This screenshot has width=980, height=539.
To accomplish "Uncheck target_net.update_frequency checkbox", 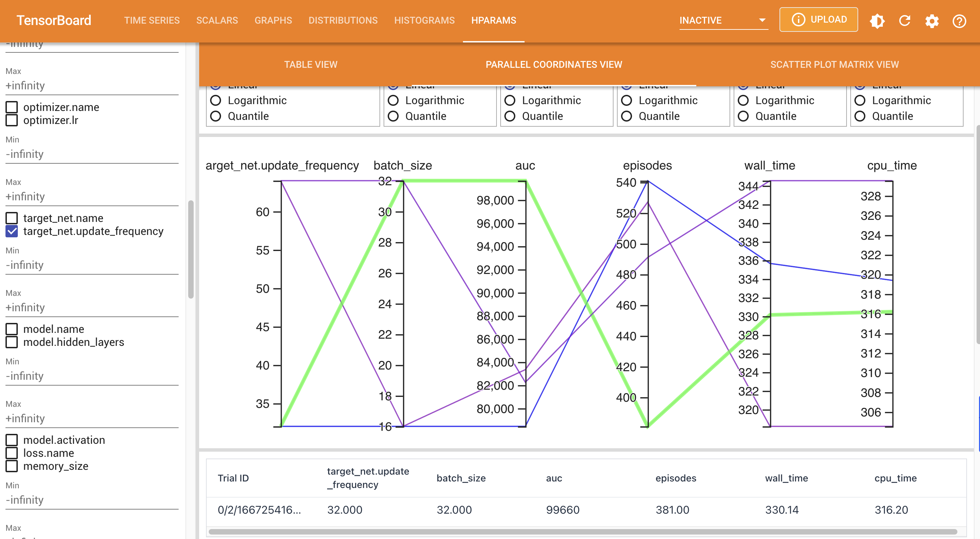I will click(x=12, y=231).
